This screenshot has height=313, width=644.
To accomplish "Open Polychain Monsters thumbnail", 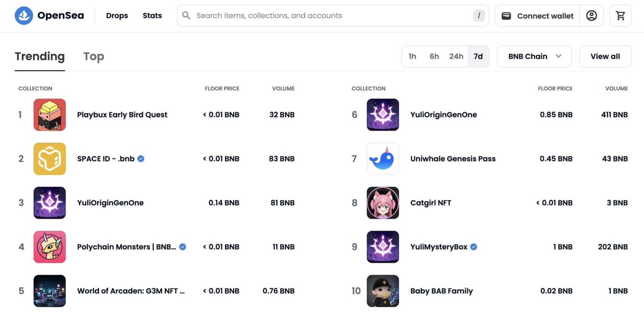I will [50, 247].
